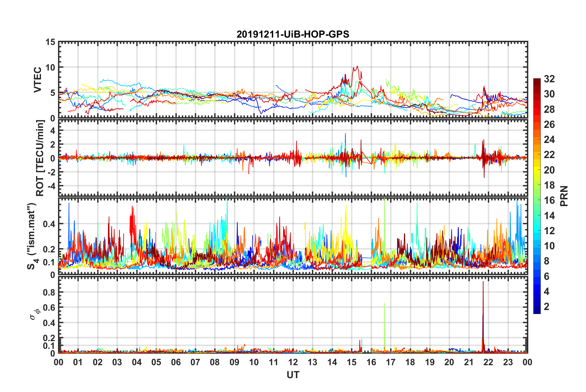Image resolution: width=586 pixels, height=392 pixels.
Task: Click colorbar tick value 8
Action: pyautogui.click(x=547, y=261)
